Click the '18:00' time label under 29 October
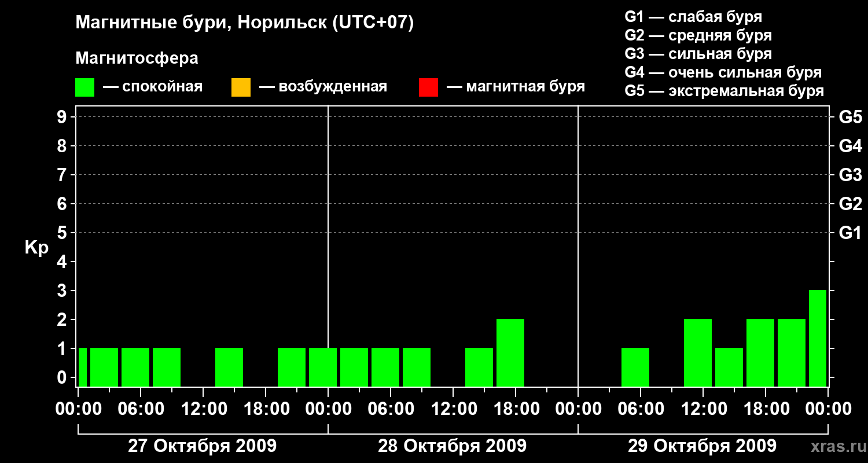 (x=766, y=409)
